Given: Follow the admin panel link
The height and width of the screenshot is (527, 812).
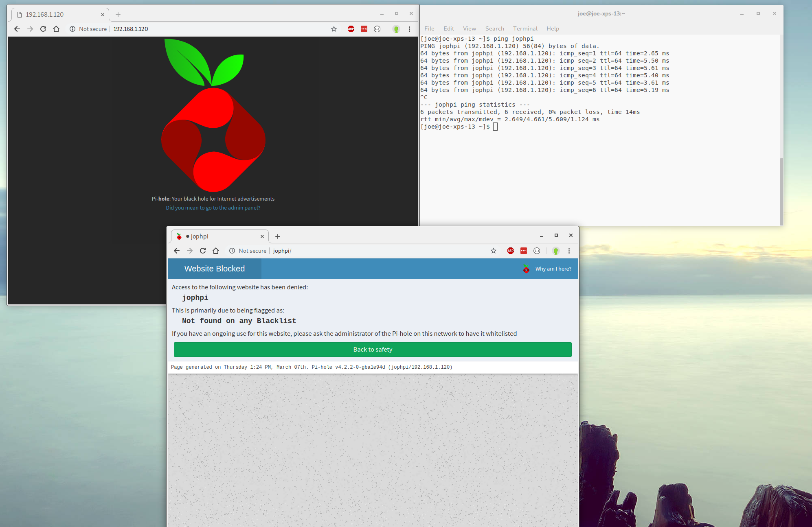Looking at the screenshot, I should pos(213,208).
